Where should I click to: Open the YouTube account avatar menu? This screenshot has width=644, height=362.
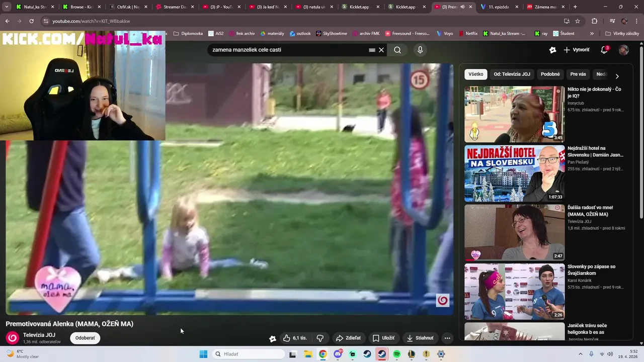pyautogui.click(x=623, y=50)
